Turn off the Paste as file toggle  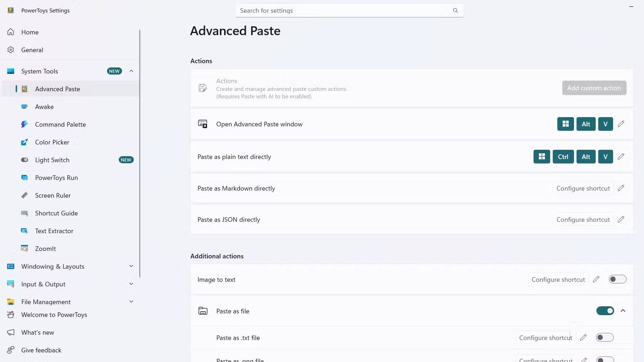tap(605, 311)
